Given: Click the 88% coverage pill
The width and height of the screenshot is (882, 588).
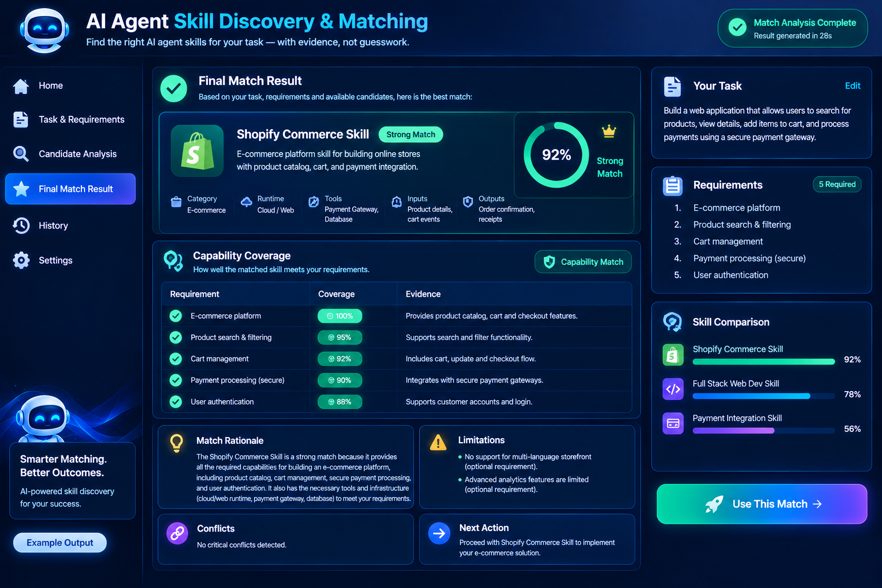Looking at the screenshot, I should (x=340, y=402).
